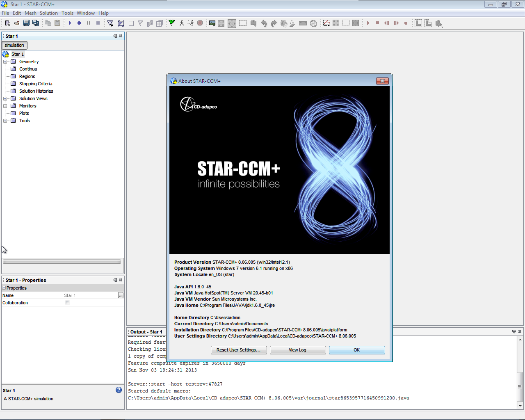525x420 pixels.
Task: Select the Solution Histories tree item
Action: (x=36, y=91)
